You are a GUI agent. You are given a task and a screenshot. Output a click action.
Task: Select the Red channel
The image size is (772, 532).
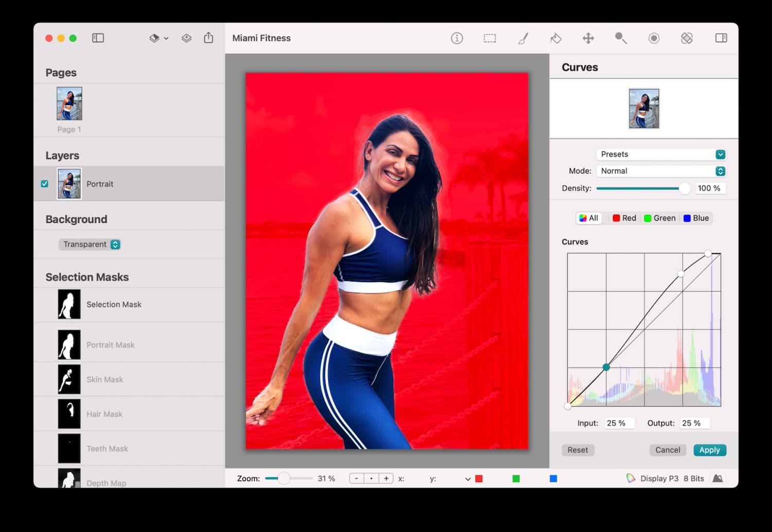tap(624, 218)
